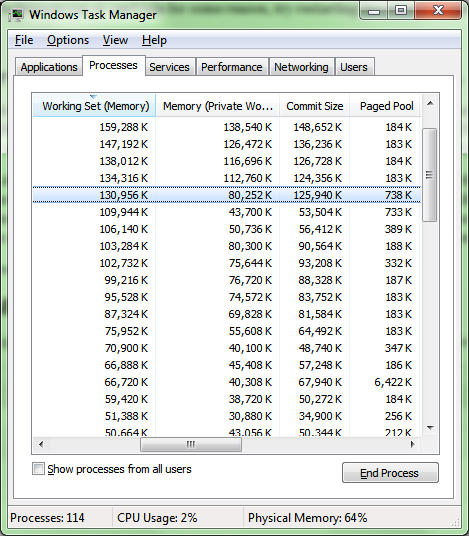Sort by Commit Size column header

[x=314, y=106]
